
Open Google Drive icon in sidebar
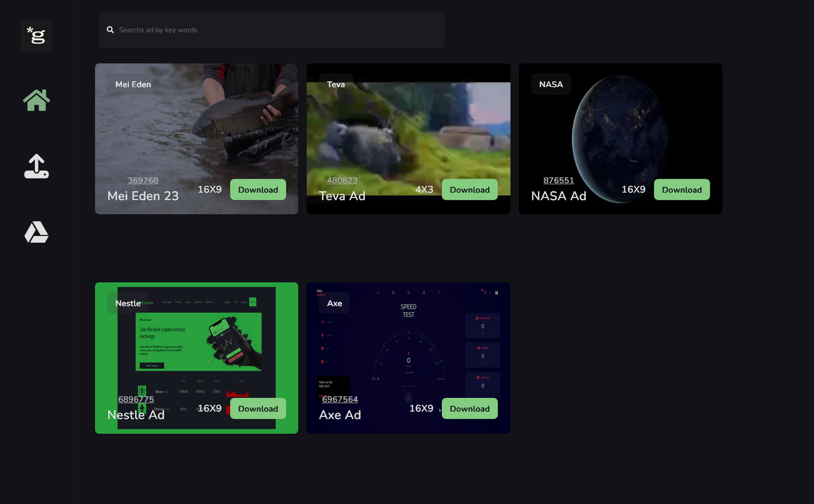coord(36,233)
